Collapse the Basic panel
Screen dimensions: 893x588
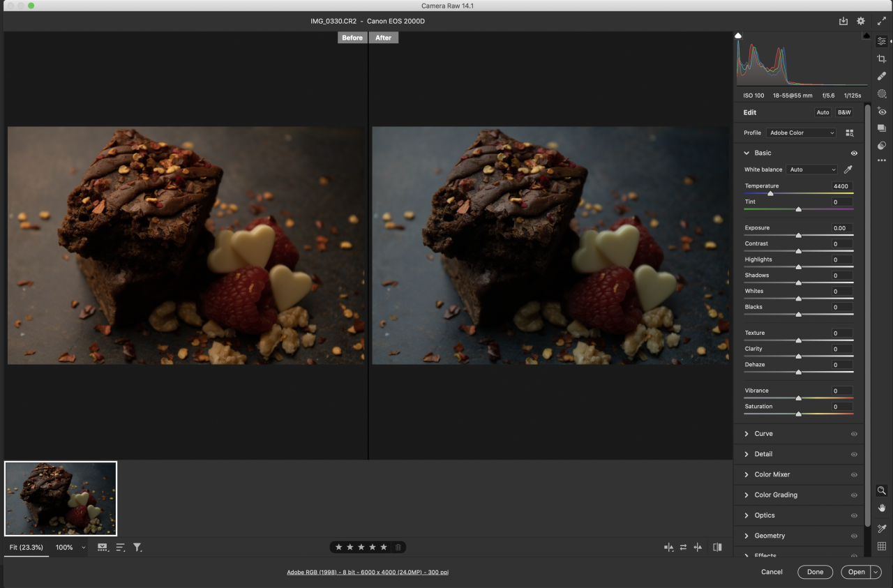point(746,153)
